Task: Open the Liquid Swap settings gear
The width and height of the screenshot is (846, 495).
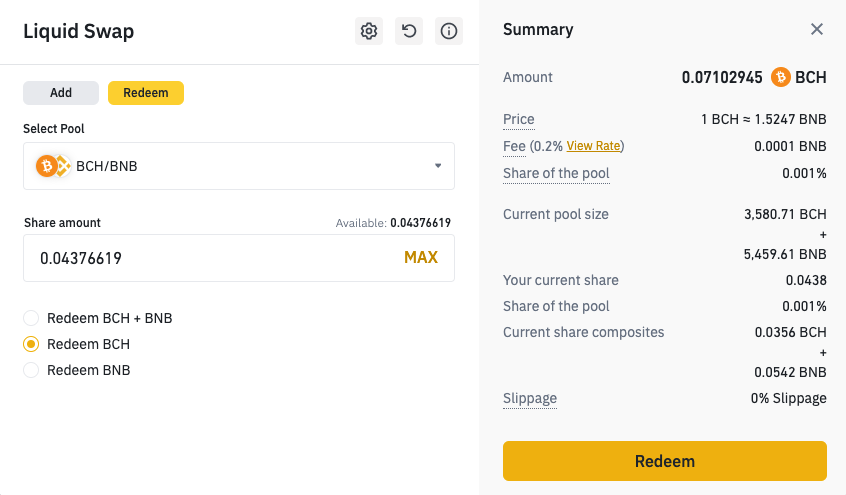Action: [x=369, y=31]
